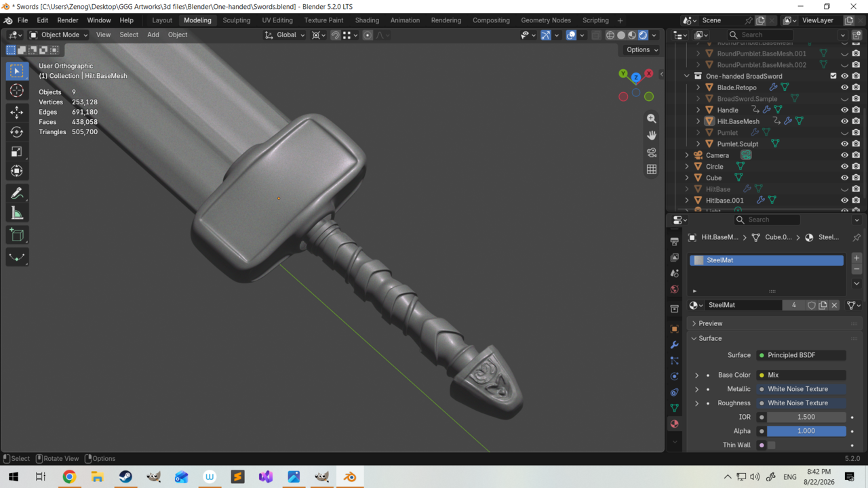Pick the Rotate tool

click(x=17, y=131)
